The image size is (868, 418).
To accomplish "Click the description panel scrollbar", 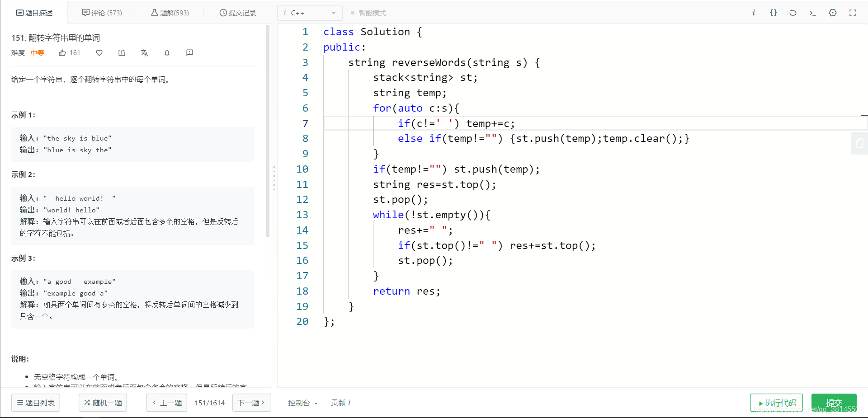I will coord(268,131).
